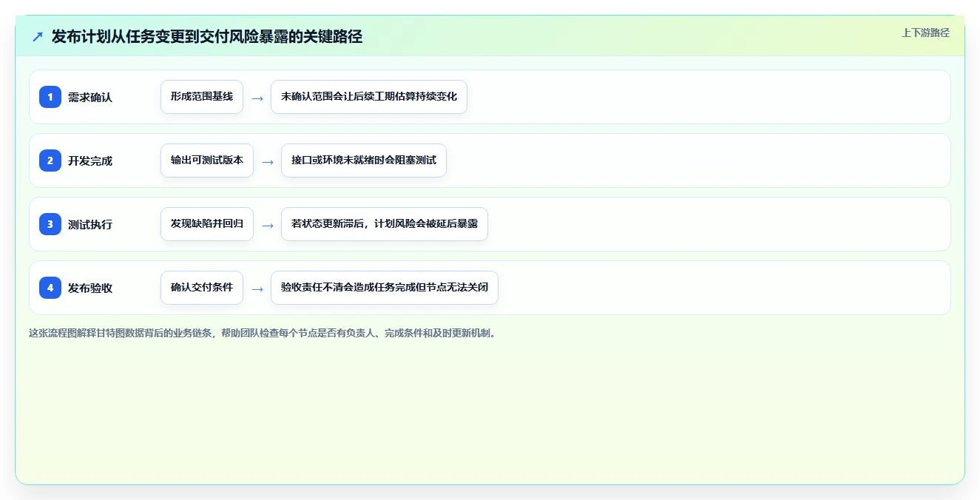Click the 发布验收 step label
The width and height of the screenshot is (980, 500).
(x=90, y=288)
